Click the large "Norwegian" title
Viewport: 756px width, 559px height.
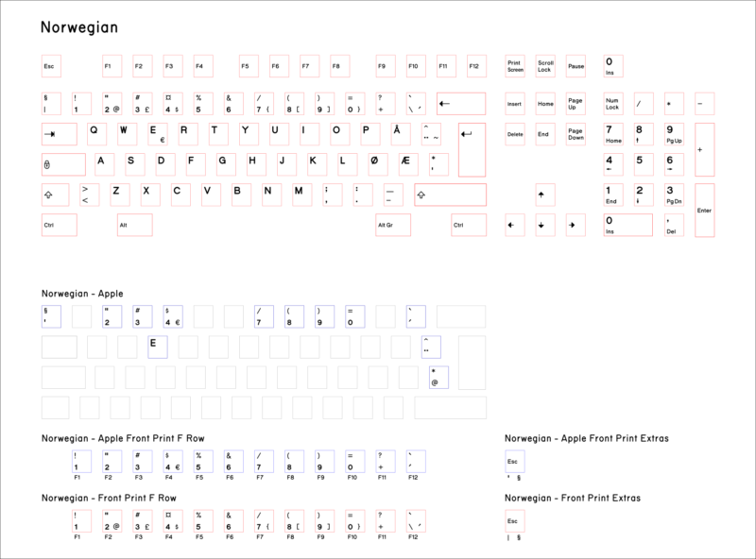[79, 27]
